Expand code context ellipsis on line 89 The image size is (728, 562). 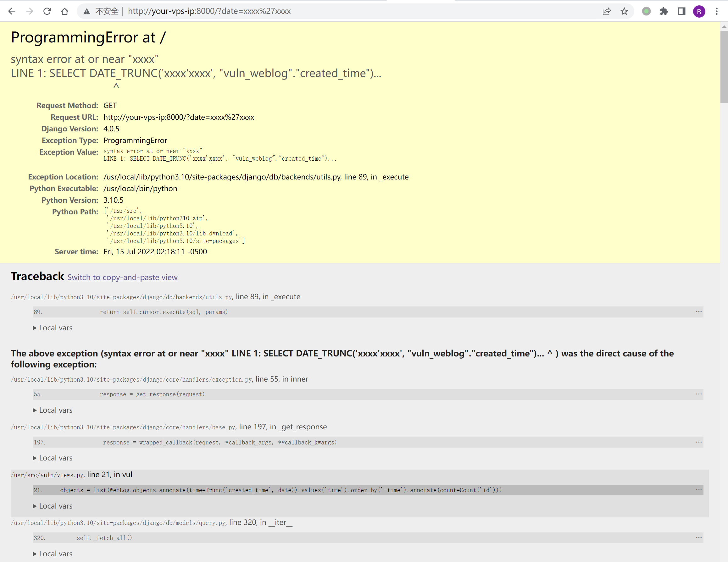pos(699,312)
